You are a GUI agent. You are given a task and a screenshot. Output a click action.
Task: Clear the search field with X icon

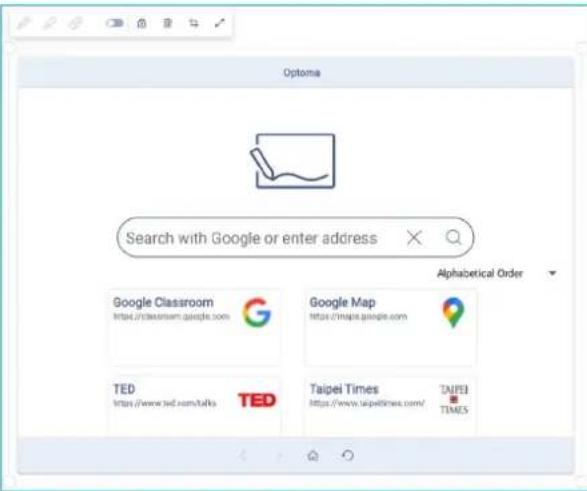tap(414, 238)
